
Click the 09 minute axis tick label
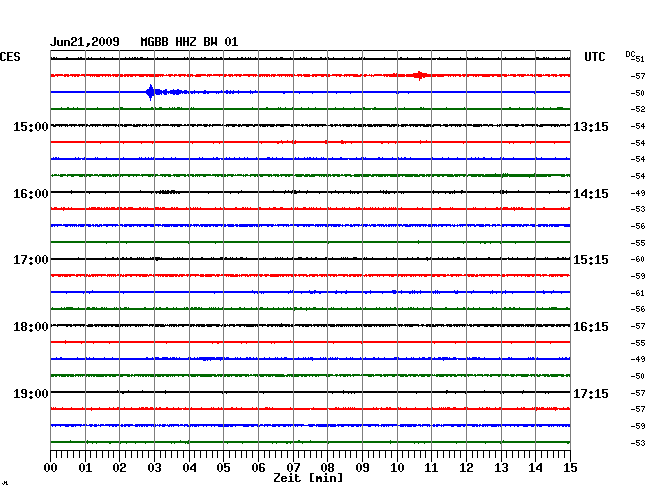[362, 467]
